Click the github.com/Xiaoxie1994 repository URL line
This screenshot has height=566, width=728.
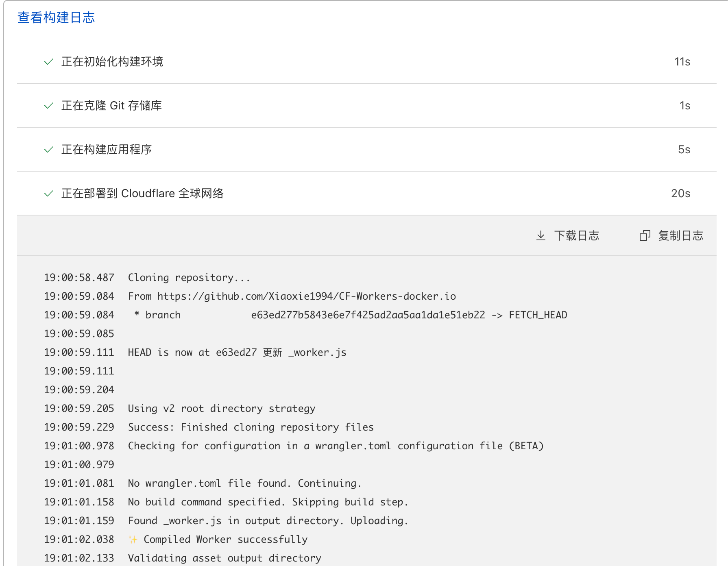[x=292, y=296]
